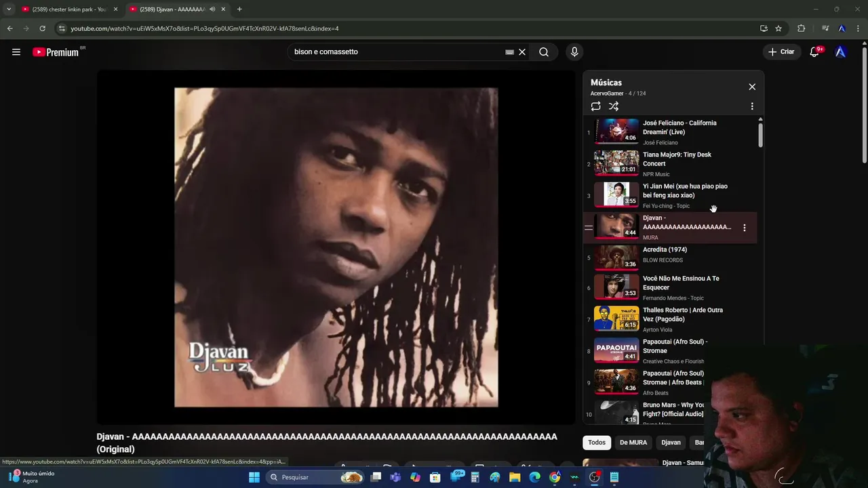Click the AcervoGamer playlist owner link
This screenshot has height=488, width=868.
[x=607, y=94]
